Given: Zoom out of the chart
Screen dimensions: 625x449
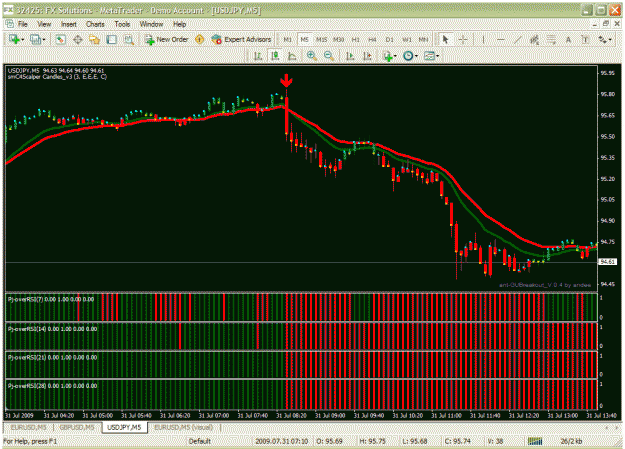Looking at the screenshot, I should pos(329,56).
